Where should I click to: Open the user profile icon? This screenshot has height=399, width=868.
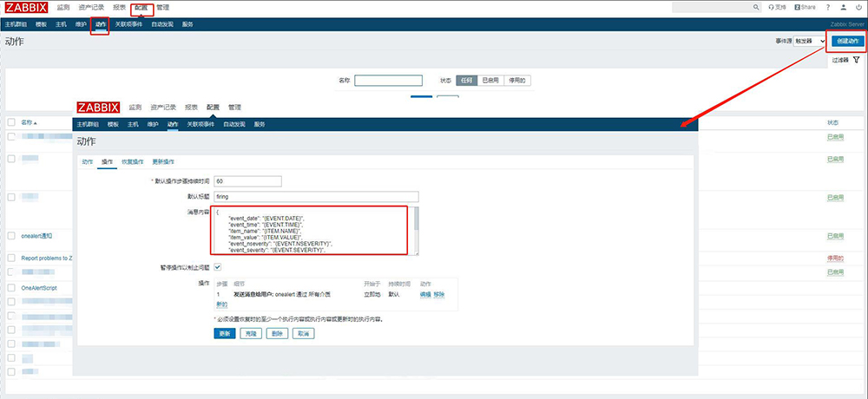pyautogui.click(x=844, y=7)
